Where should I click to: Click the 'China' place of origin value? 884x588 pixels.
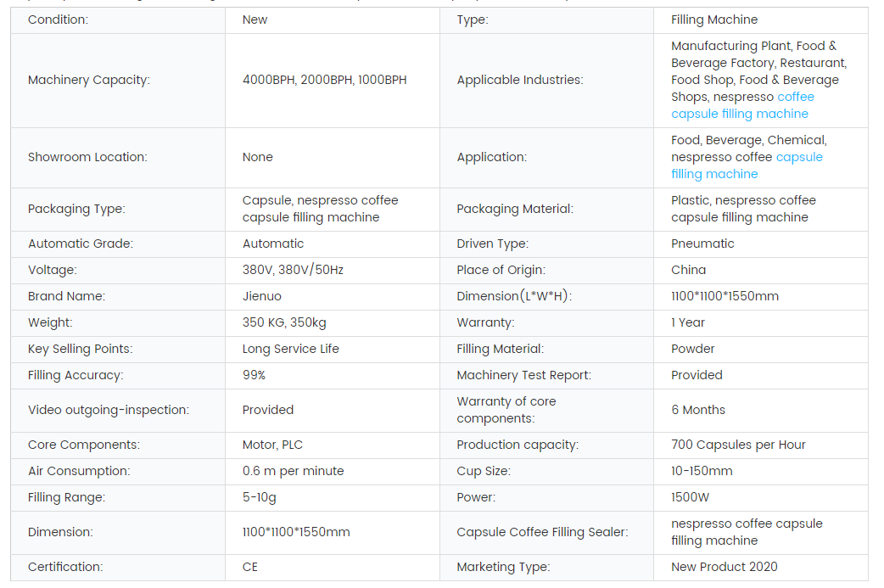point(688,270)
